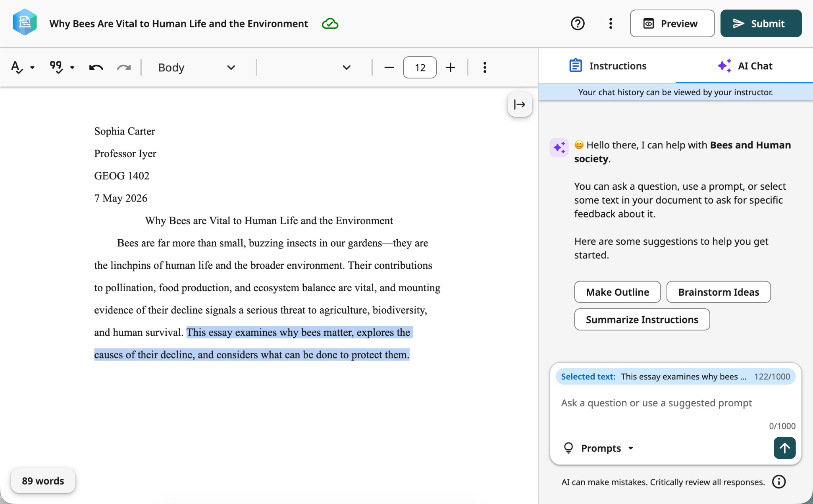Open toolbar vertical dots overflow menu
This screenshot has width=813, height=504.
pyautogui.click(x=485, y=67)
